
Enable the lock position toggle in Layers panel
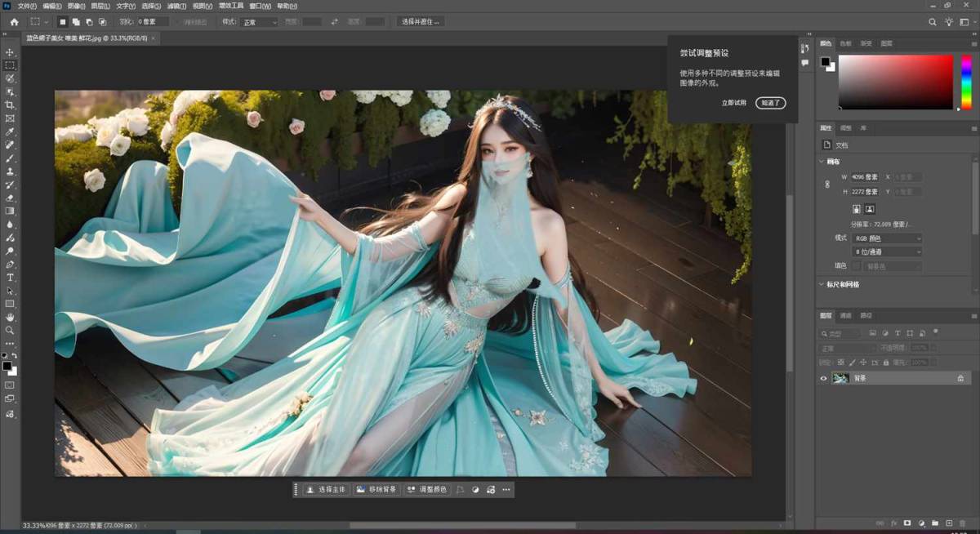[863, 362]
